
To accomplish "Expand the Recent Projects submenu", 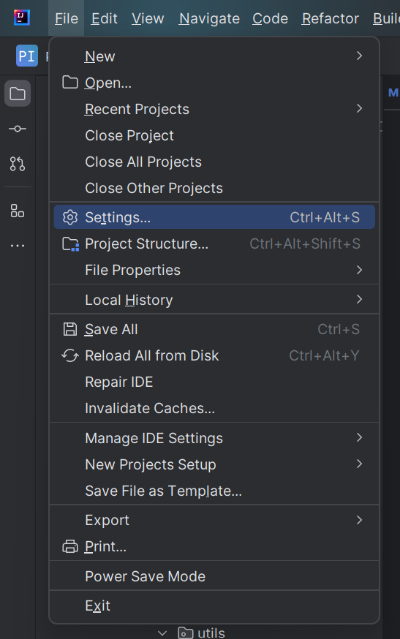I will 214,109.
